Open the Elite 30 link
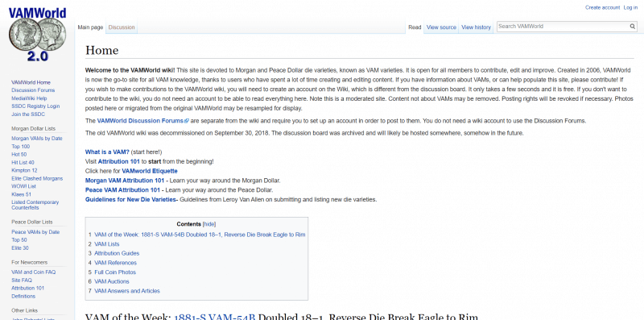The height and width of the screenshot is (320, 644). [x=20, y=248]
